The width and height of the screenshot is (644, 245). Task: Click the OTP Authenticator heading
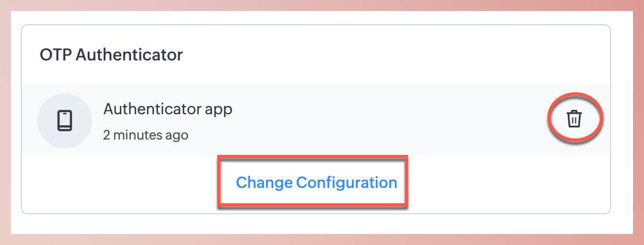(111, 55)
